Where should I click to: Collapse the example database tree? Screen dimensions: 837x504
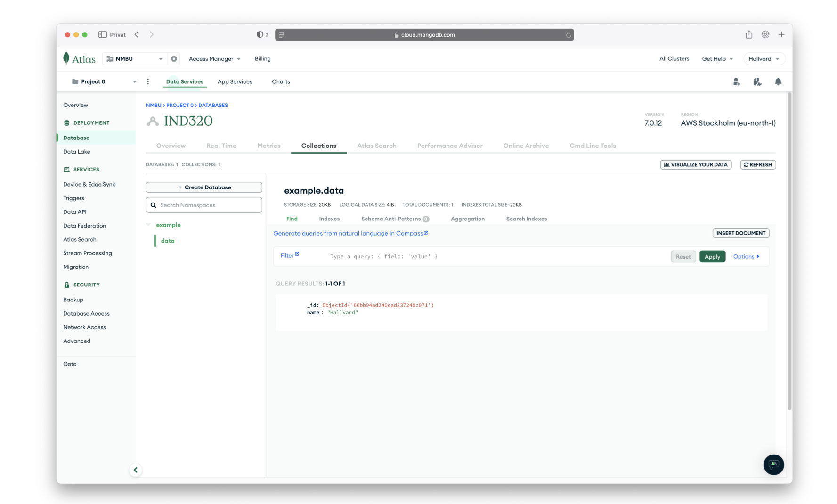[x=148, y=225]
